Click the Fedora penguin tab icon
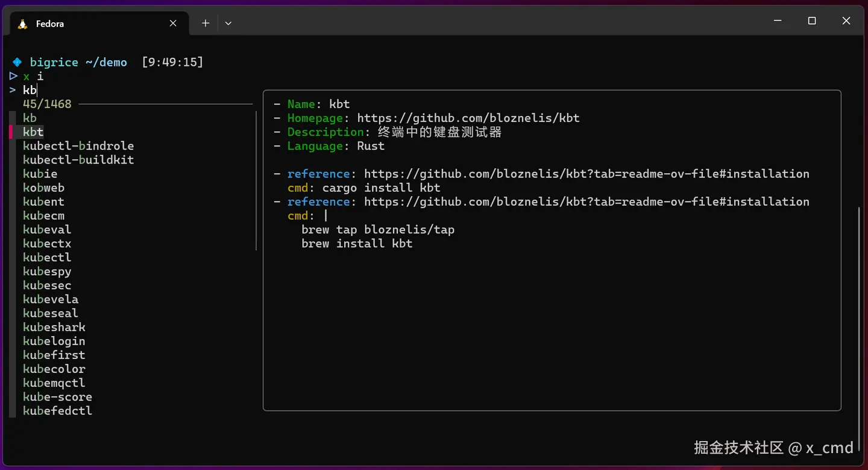868x470 pixels. tap(23, 24)
